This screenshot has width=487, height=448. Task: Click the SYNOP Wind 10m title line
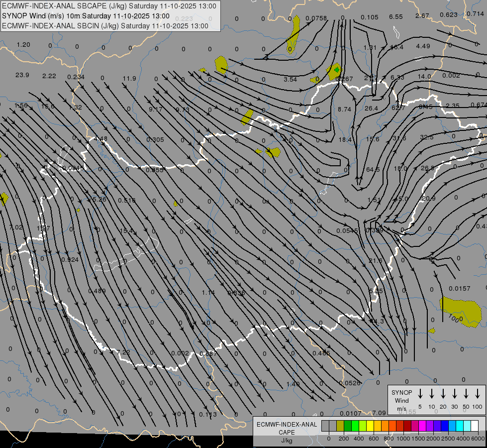pyautogui.click(x=86, y=16)
